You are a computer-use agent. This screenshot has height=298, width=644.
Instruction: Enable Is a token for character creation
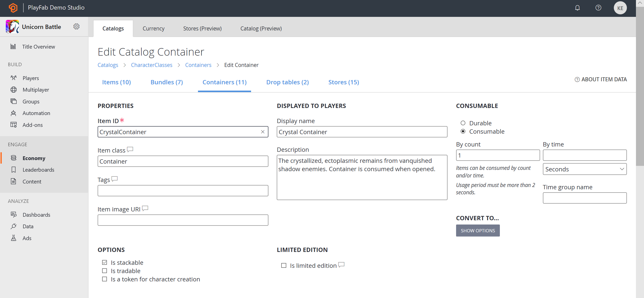[105, 279]
